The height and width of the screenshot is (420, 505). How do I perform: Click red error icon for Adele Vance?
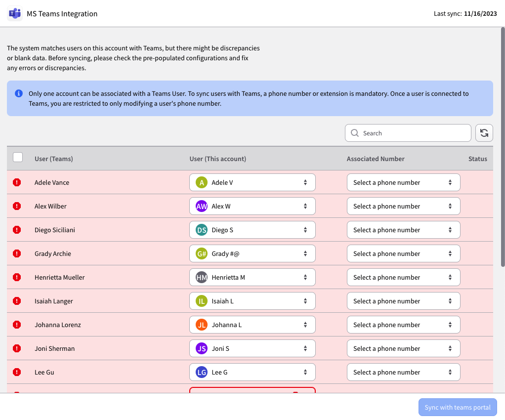(17, 182)
